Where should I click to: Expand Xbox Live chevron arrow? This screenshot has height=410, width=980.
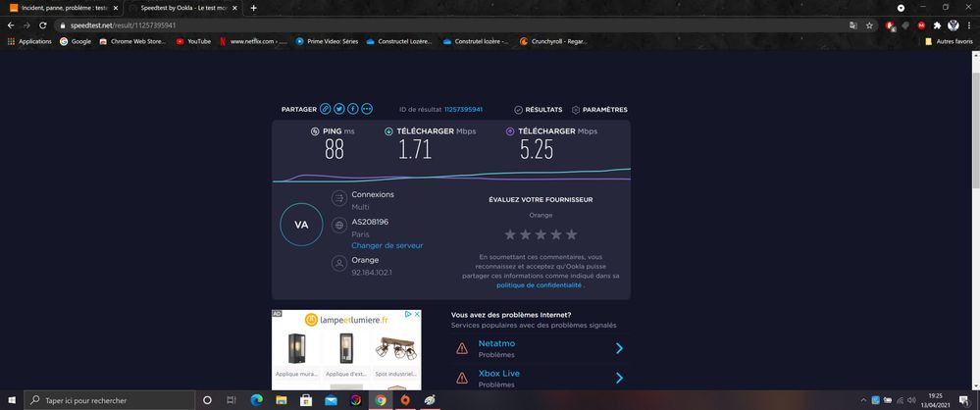coord(619,378)
